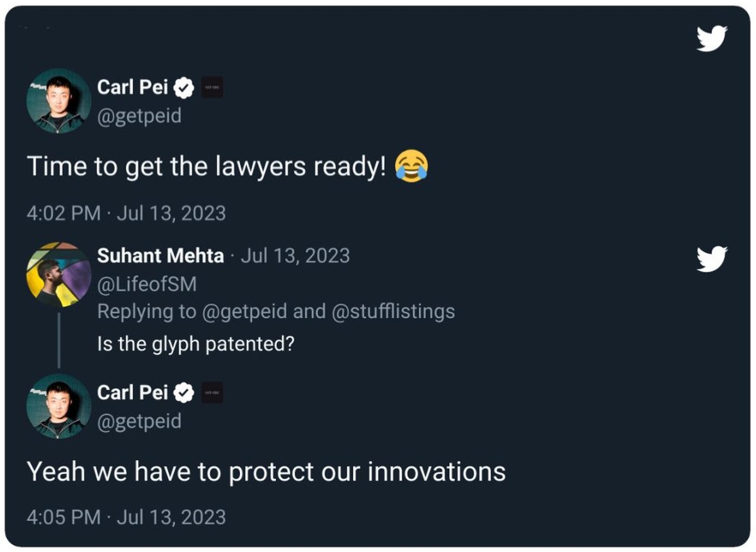Select the 'Is the glyph patented?' reply text
Screen dimensions: 756x552
[x=195, y=344]
